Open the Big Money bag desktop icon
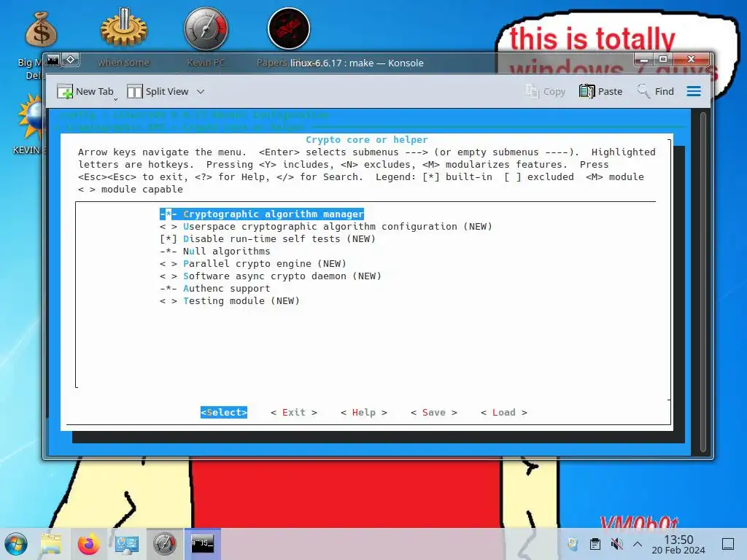747x560 pixels. point(41,28)
